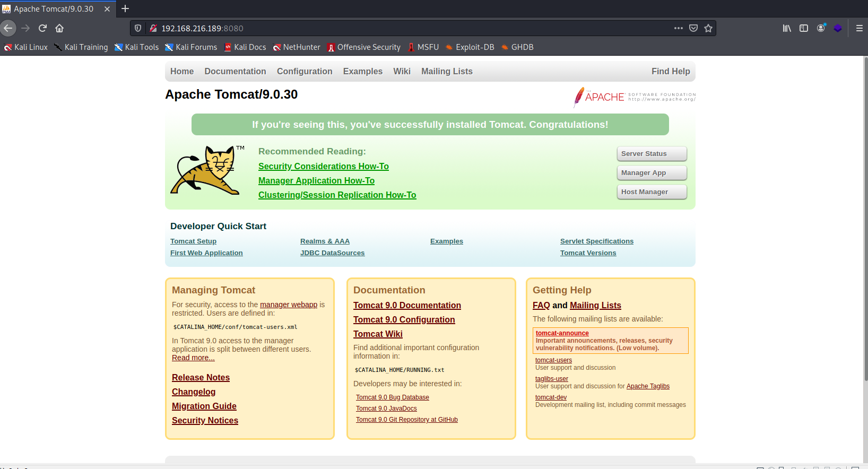Open Kali Training bookmark
Viewport: 868px width, 469px height.
(x=81, y=47)
